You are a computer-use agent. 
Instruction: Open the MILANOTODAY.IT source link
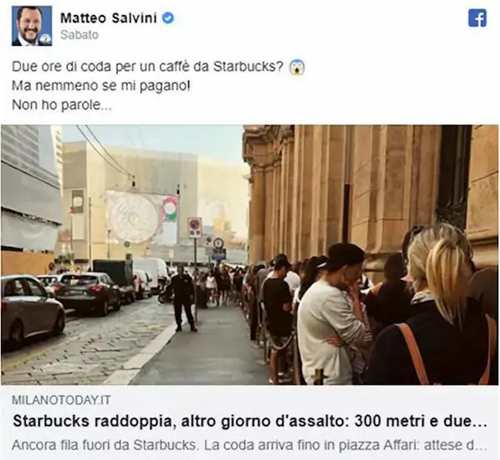click(61, 400)
